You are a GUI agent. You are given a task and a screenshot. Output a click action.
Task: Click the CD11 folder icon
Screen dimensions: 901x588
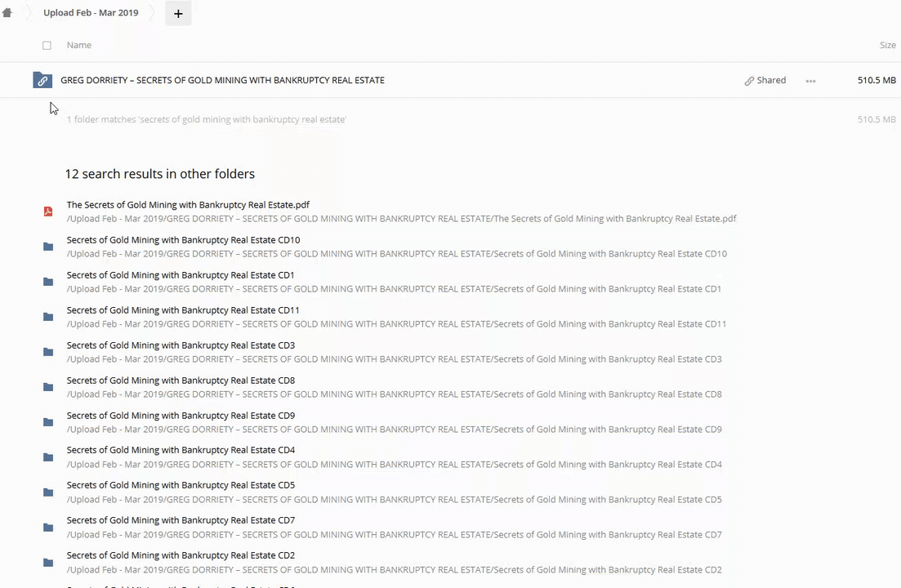point(48,317)
